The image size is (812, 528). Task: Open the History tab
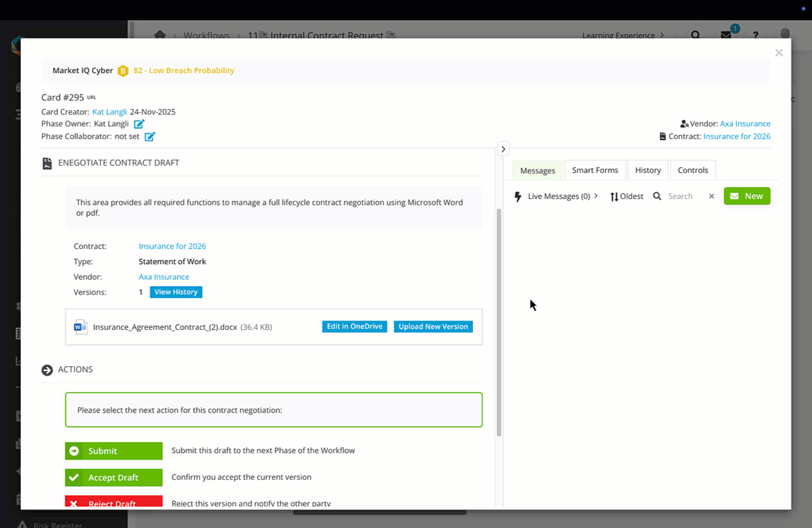coord(648,170)
